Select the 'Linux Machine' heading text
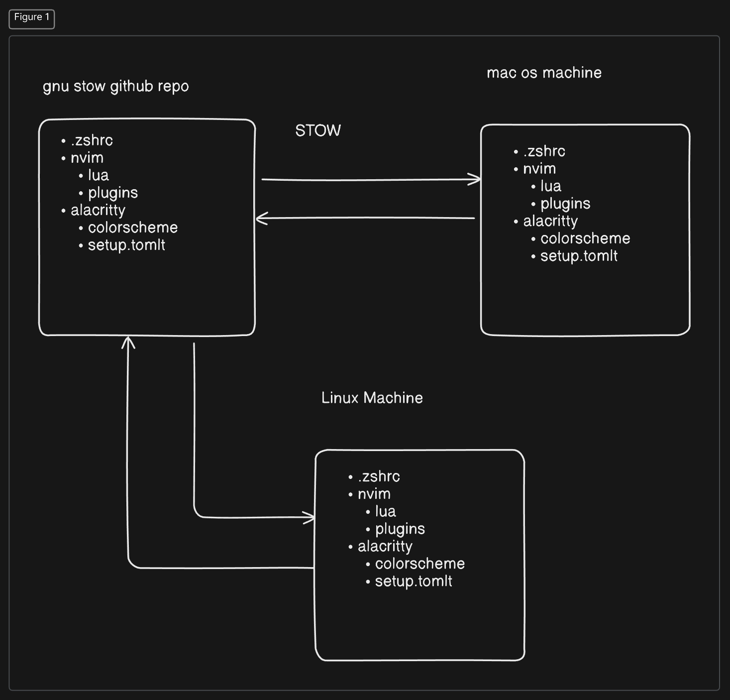The width and height of the screenshot is (730, 700). [x=372, y=398]
